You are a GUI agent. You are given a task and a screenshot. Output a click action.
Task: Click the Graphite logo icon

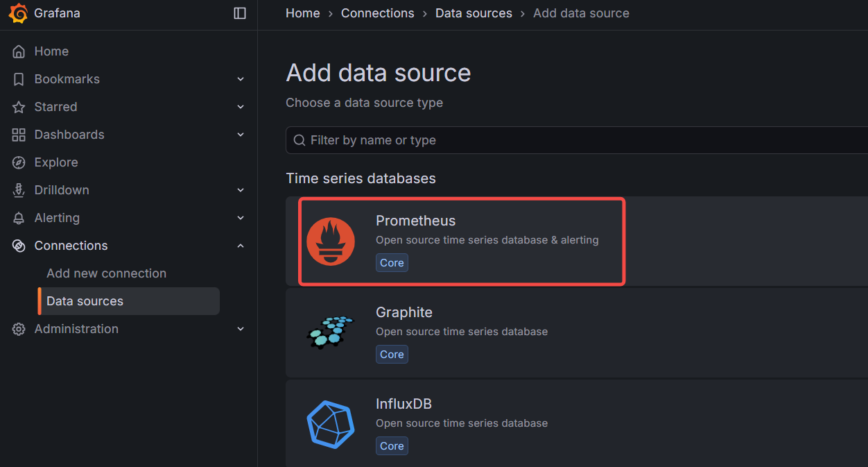click(331, 332)
